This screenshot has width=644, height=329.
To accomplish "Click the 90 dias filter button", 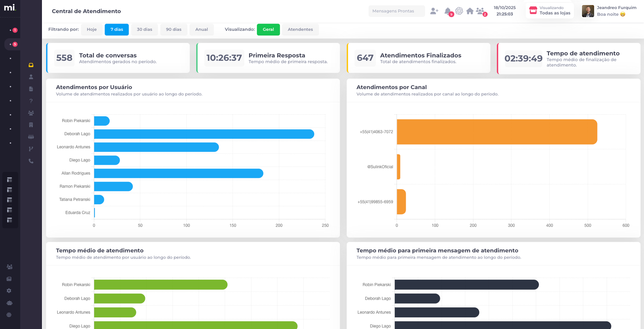I will (x=173, y=30).
